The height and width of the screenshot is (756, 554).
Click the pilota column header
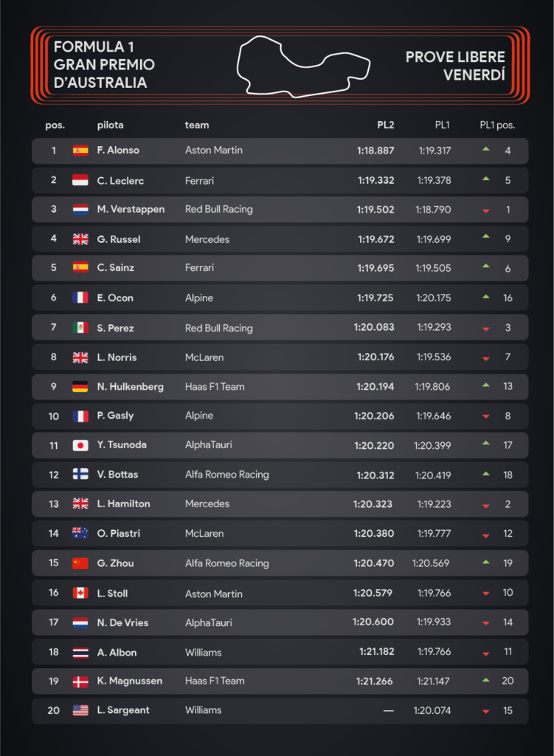coord(111,126)
